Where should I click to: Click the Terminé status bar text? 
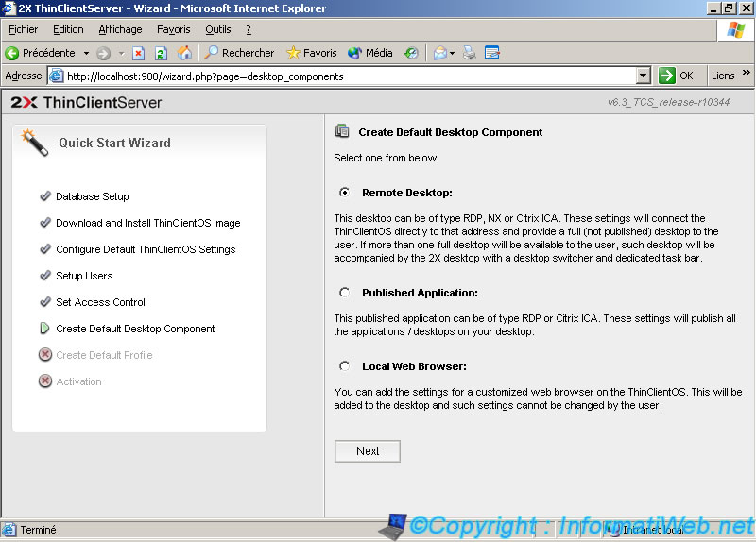pyautogui.click(x=38, y=530)
